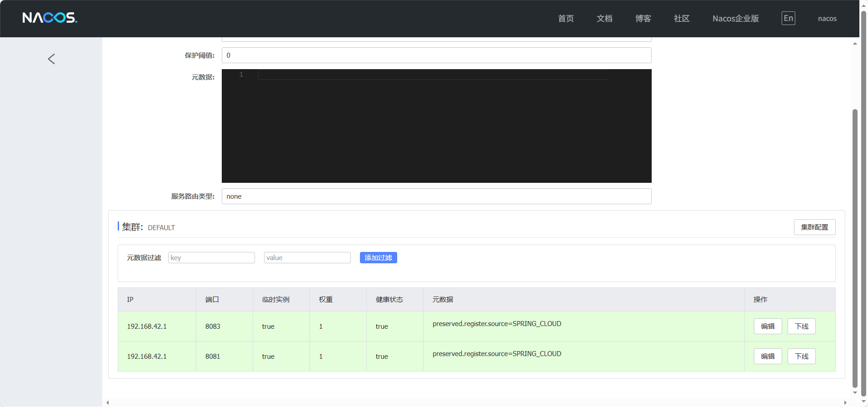Click the inner page vertical scrollbar thumb

click(855, 248)
